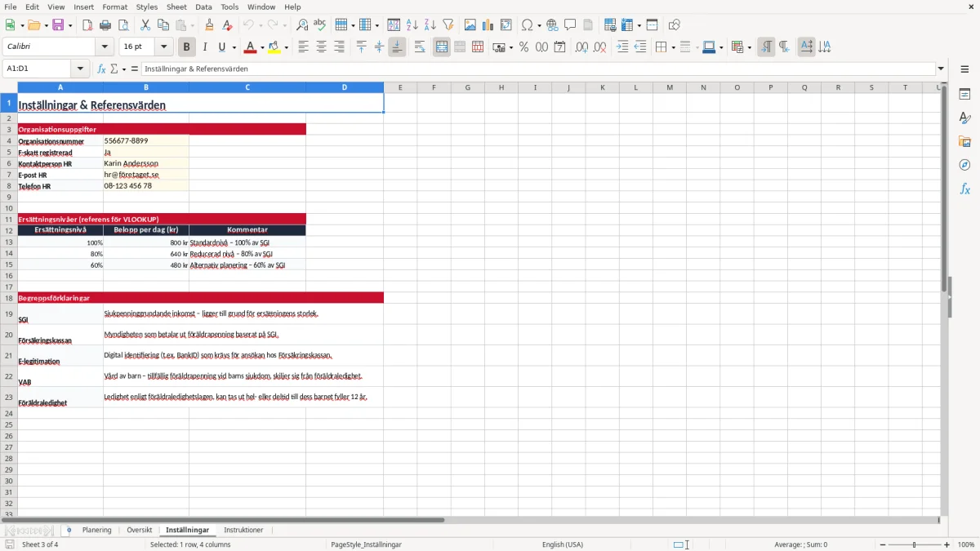Image resolution: width=980 pixels, height=551 pixels.
Task: Open borders dropdown arrow
Action: point(673,47)
